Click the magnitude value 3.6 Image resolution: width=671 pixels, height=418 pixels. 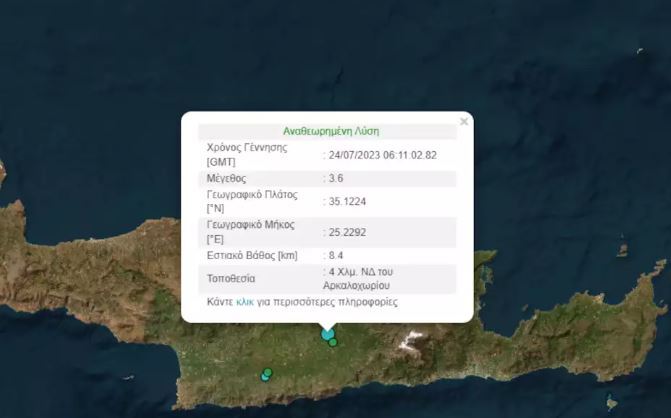[x=337, y=178]
